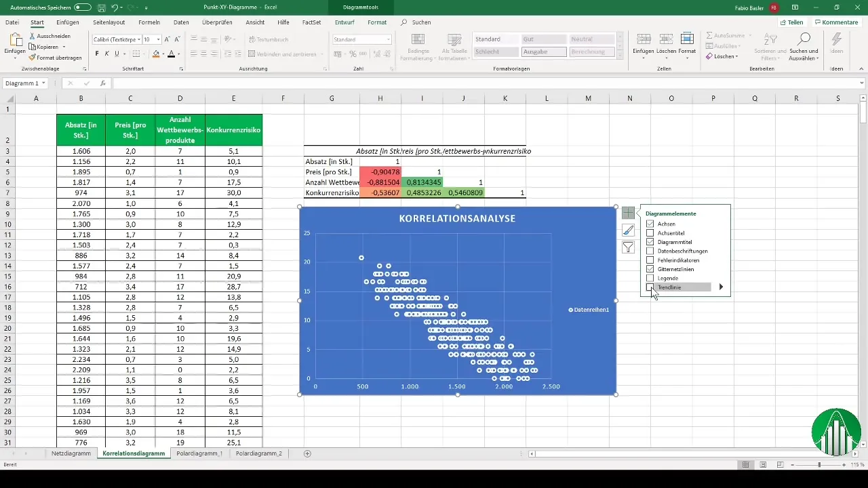Open Kopieren dropdown arrow

(64, 47)
